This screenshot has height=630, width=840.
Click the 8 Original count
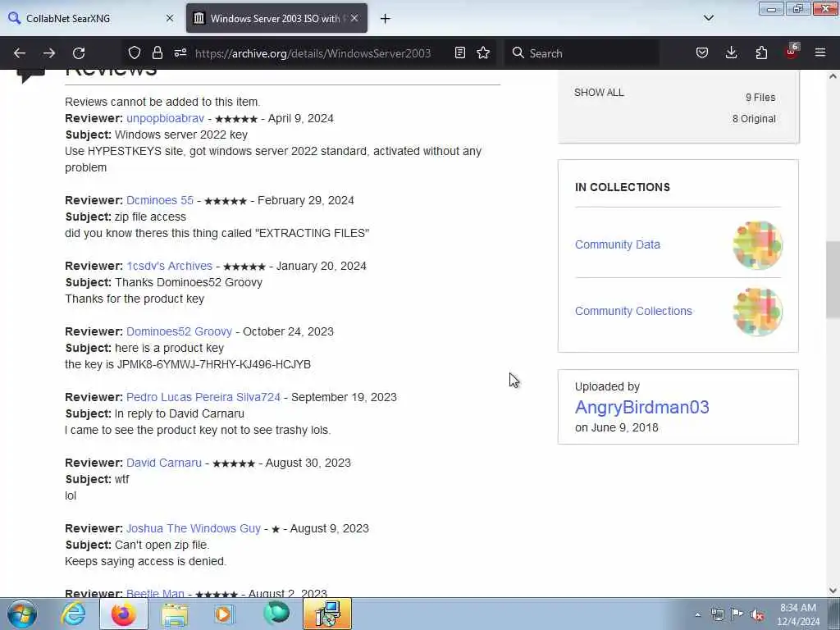(754, 119)
